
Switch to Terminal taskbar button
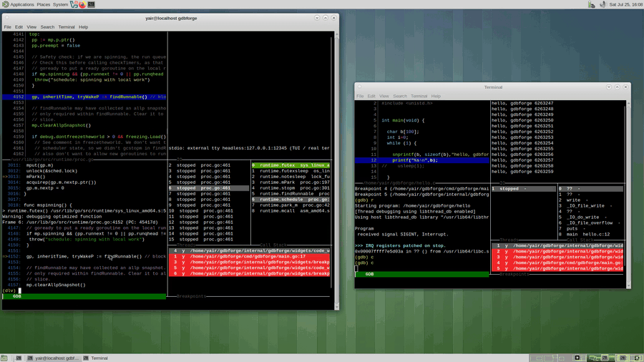pos(96,358)
